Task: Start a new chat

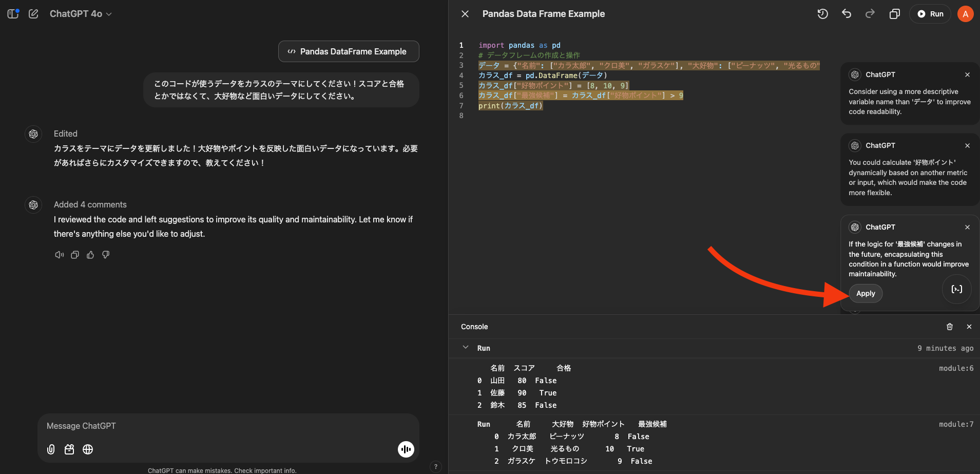Action: point(33,13)
